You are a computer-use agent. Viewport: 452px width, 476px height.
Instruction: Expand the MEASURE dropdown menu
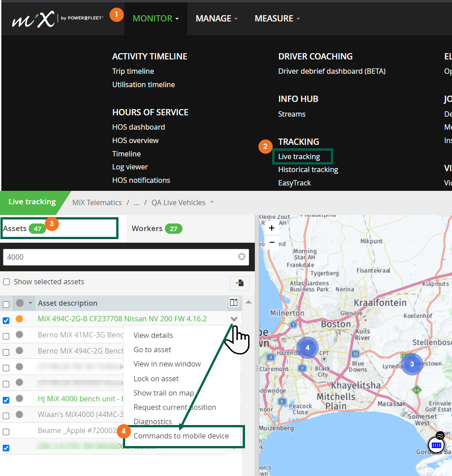tap(277, 18)
